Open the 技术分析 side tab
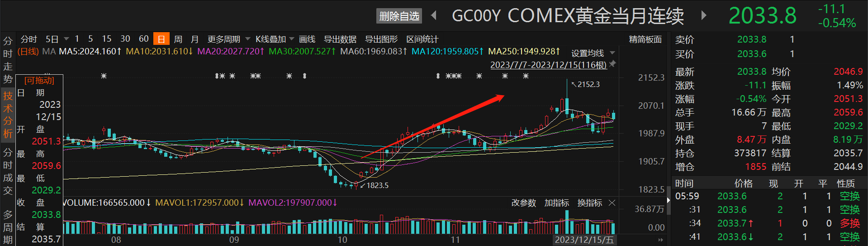Image resolution: width=868 pixels, height=246 pixels. point(8,115)
